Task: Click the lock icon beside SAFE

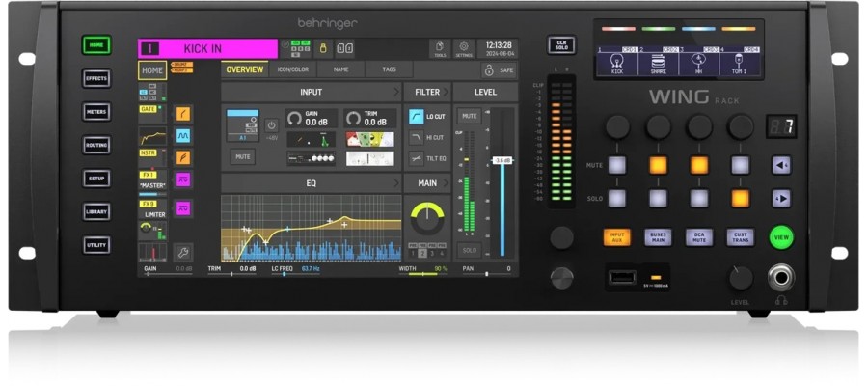Action: (489, 70)
